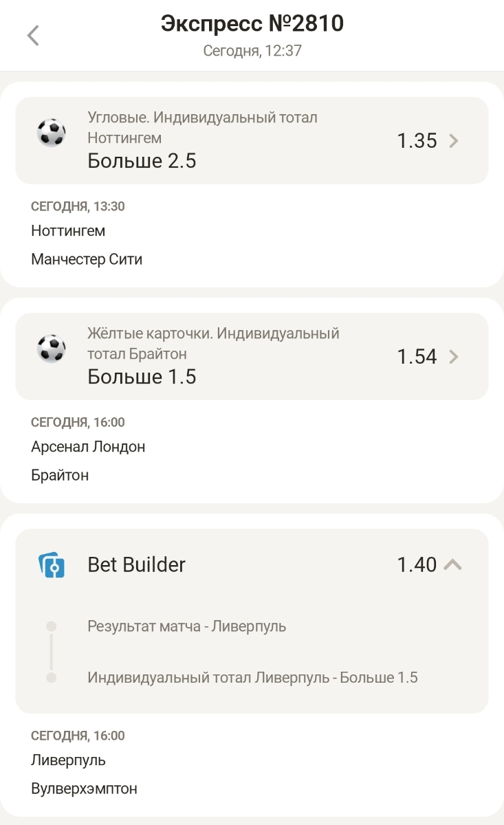Viewport: 504px width, 825px height.
Task: Click the soccer ball icon for Ноттингем corners bet
Action: point(51,132)
